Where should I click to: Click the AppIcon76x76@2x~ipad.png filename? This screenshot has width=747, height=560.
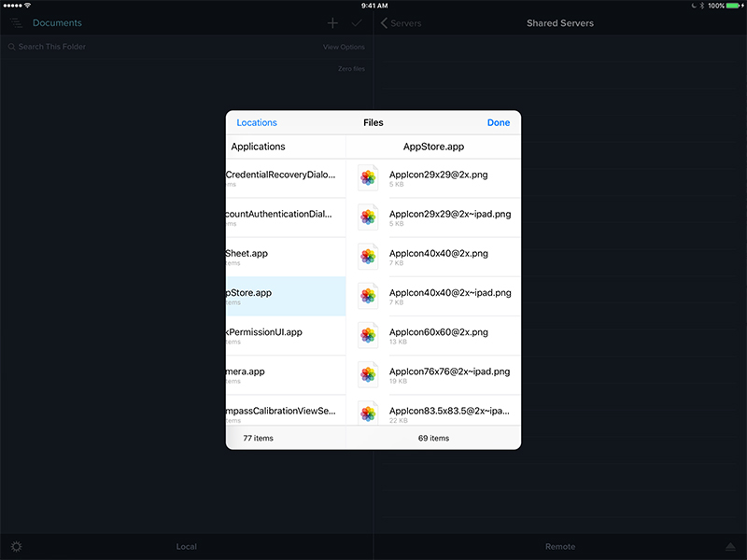click(450, 371)
